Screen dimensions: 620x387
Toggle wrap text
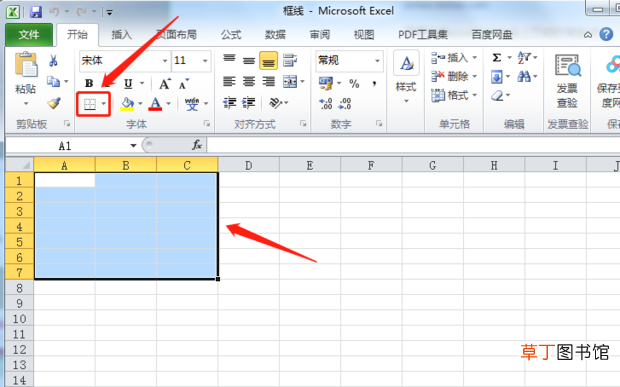point(290,60)
